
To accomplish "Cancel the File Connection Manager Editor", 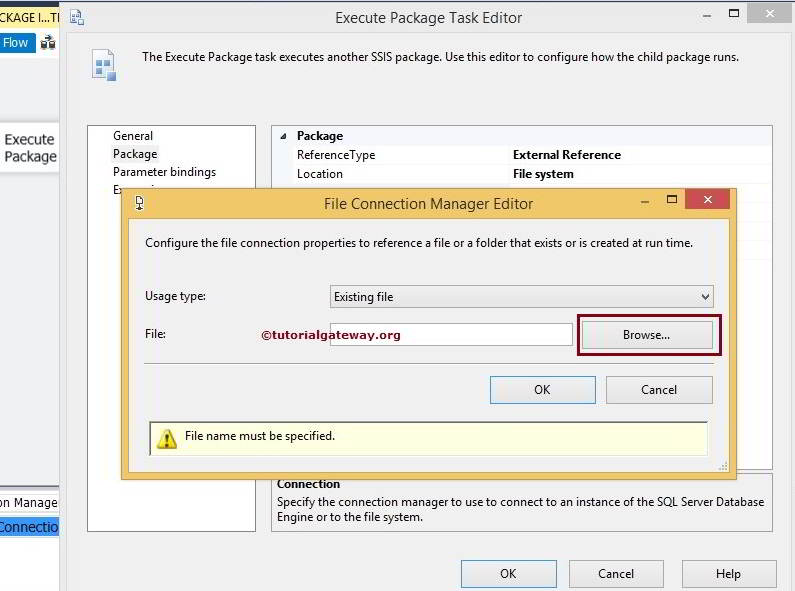I will point(659,390).
